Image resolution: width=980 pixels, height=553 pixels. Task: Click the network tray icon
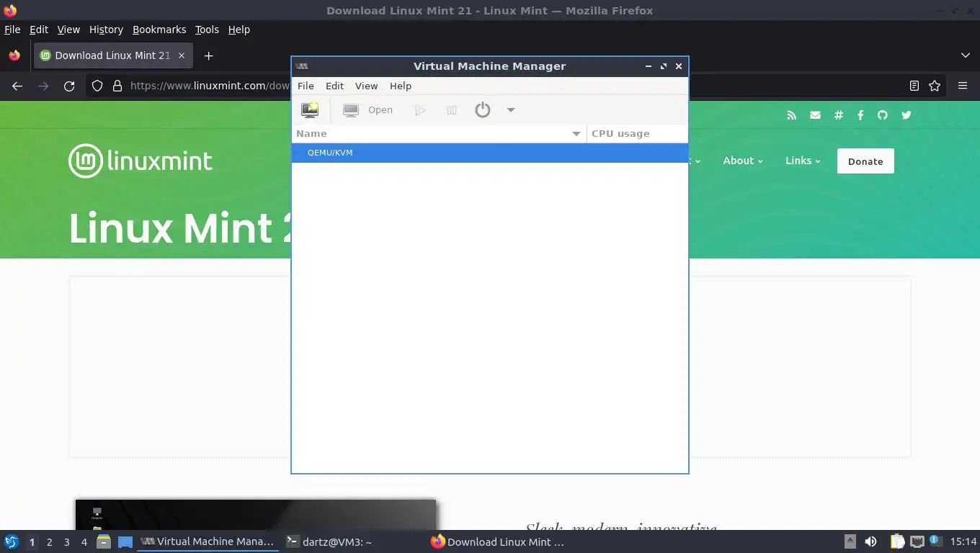[917, 541]
